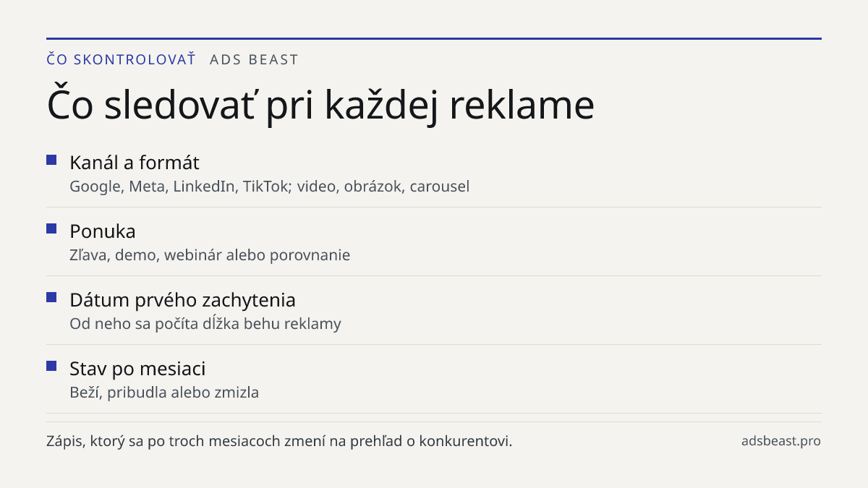Viewport: 868px width, 488px height.
Task: Click the 'ADS BEAST' brand label
Action: 254,60
